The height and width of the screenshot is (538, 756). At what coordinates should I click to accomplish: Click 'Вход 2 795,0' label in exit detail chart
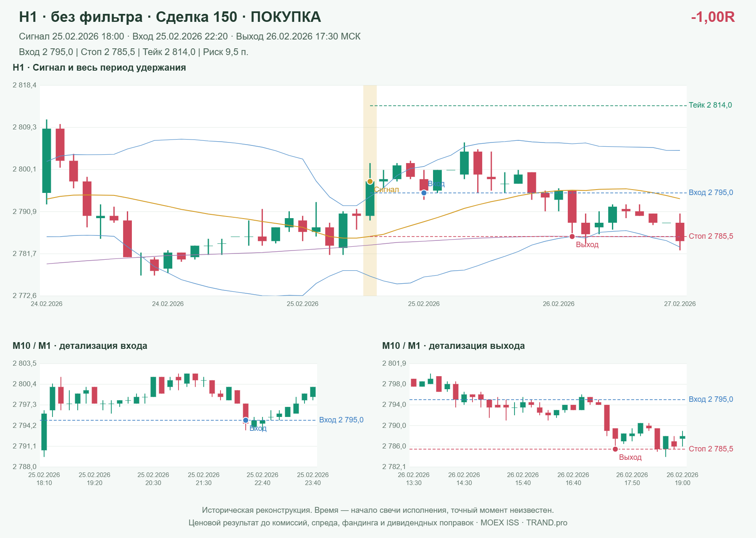click(x=711, y=399)
